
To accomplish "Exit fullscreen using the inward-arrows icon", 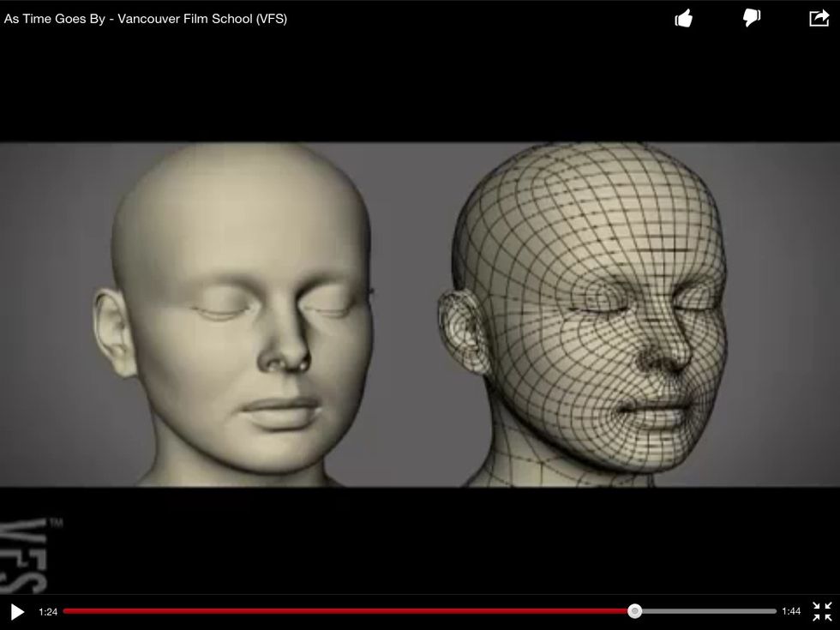I will point(820,610).
